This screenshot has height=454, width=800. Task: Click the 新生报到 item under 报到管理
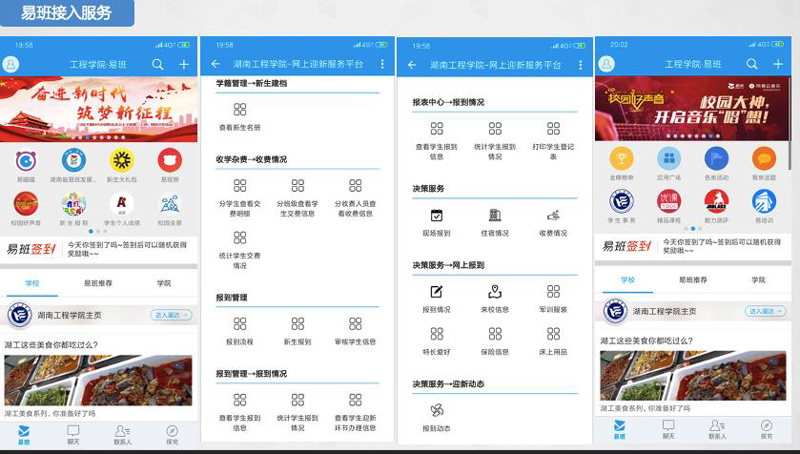pos(298,324)
